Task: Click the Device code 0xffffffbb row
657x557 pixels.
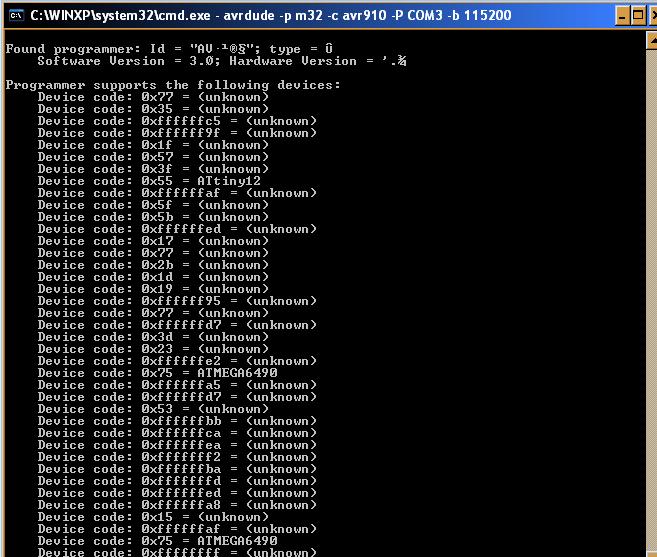Action: point(177,421)
